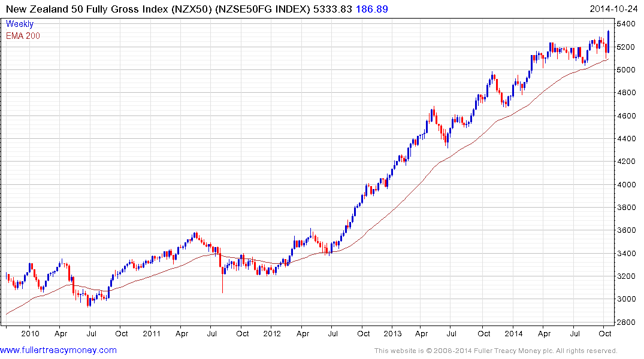The image size is (644, 359).
Task: Select the 2800 price axis label
Action: click(x=627, y=322)
